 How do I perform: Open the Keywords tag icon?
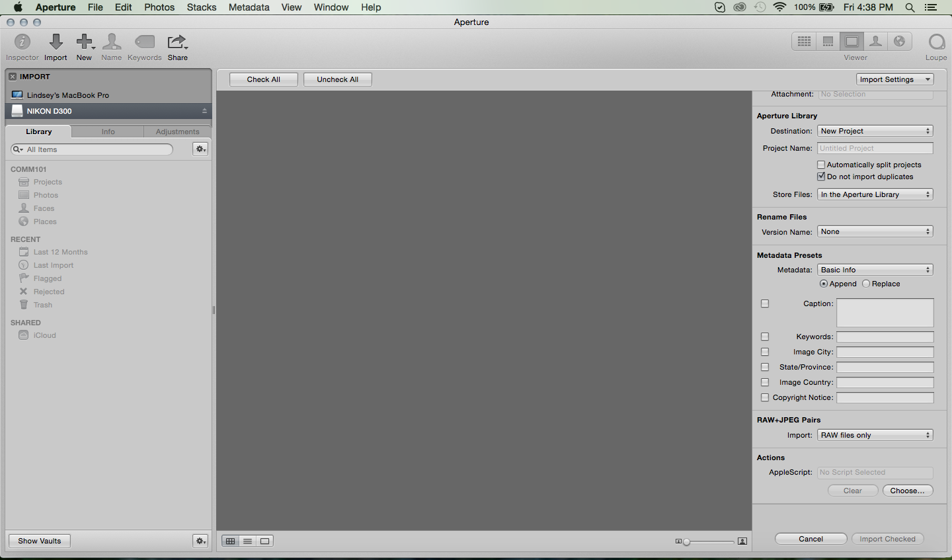[145, 42]
